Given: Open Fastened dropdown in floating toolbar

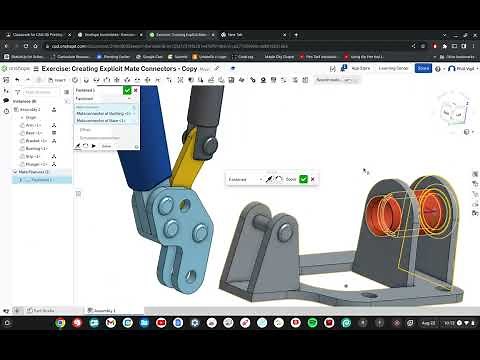Looking at the screenshot, I should pos(245,179).
